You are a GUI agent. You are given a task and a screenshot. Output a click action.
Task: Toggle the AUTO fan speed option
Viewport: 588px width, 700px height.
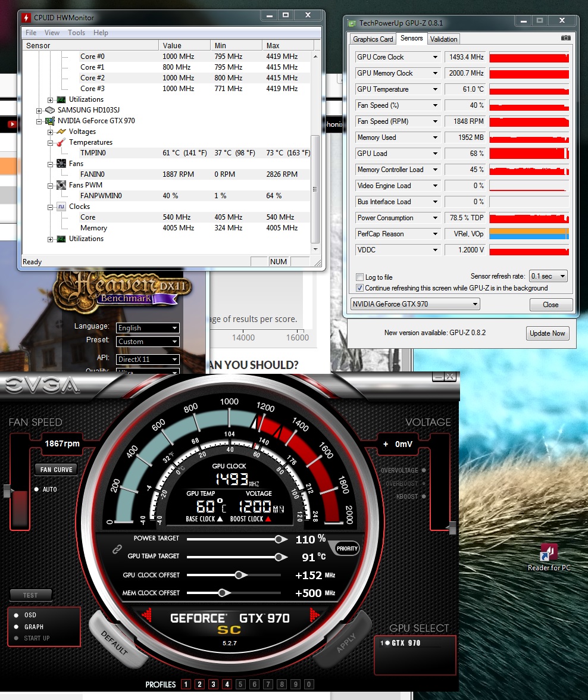[x=37, y=489]
